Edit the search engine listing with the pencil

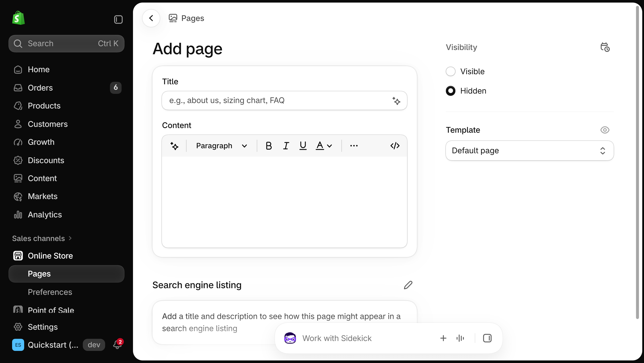click(408, 285)
